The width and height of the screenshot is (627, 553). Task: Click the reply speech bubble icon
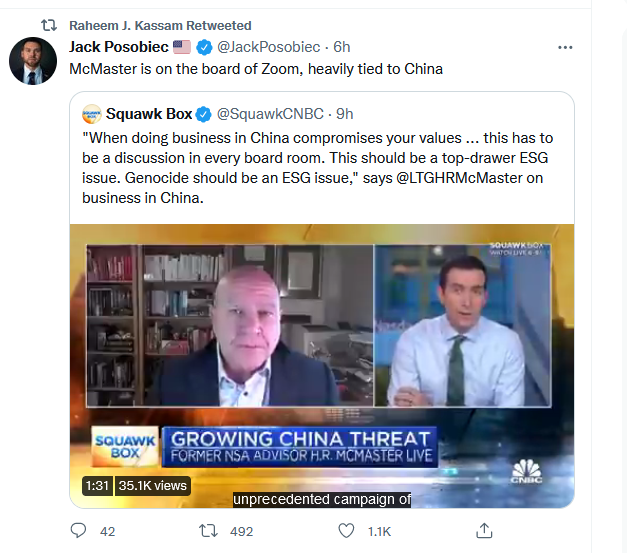[78, 531]
